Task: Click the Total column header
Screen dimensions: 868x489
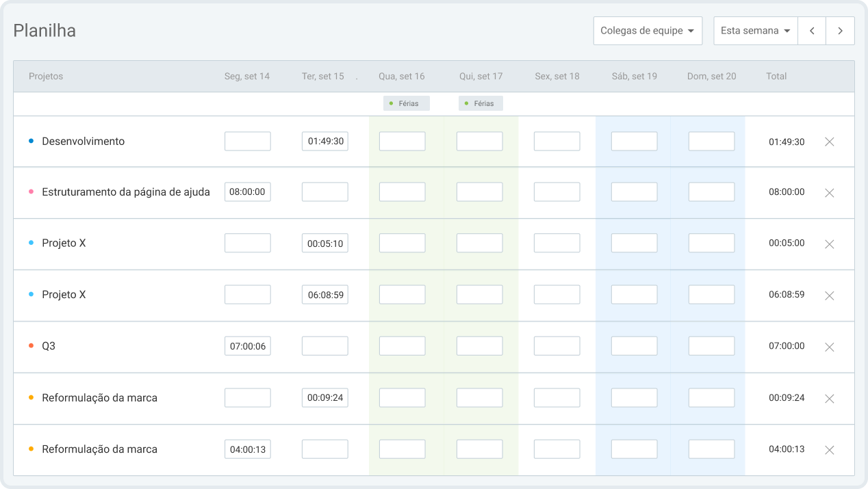Action: (x=776, y=77)
